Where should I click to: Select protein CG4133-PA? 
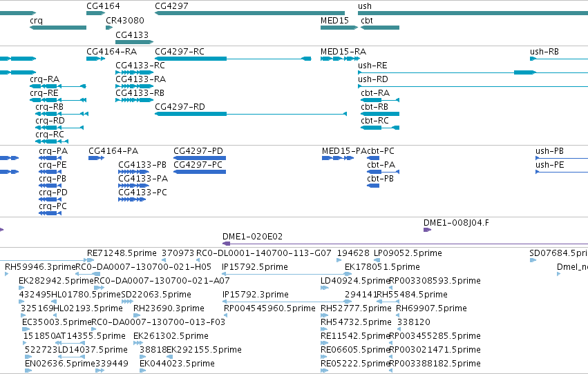click(133, 186)
